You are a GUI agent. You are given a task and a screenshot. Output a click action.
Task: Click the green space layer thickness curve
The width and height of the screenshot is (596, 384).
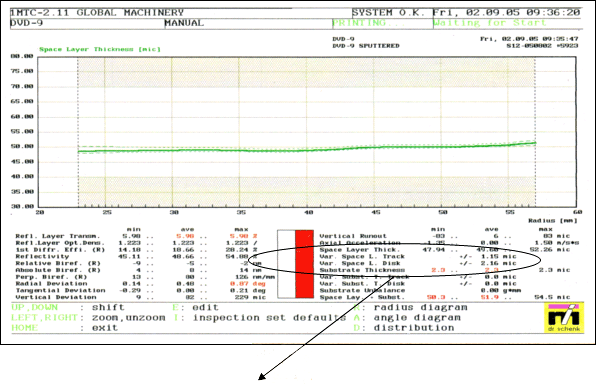(307, 149)
